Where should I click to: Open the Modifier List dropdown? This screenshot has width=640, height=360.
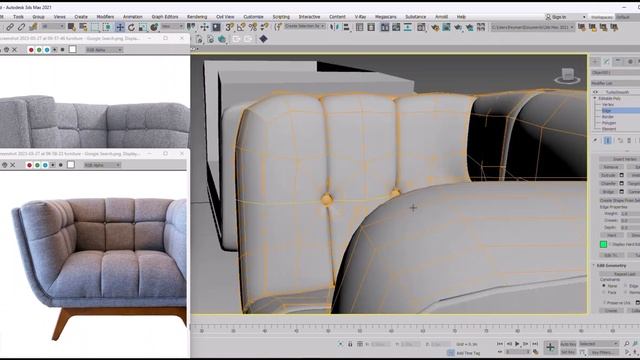point(616,83)
